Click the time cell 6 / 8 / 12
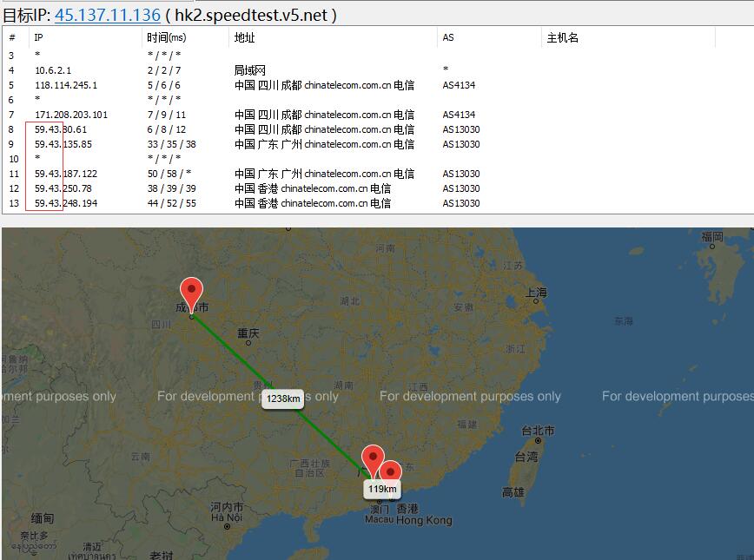This screenshot has height=560, width=754. click(x=167, y=129)
